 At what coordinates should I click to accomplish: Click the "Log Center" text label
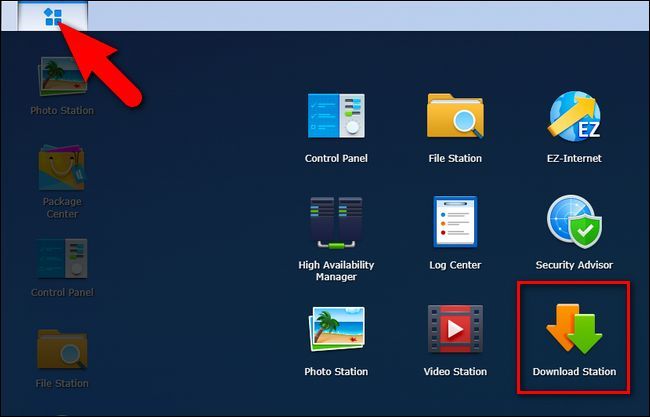coord(455,265)
